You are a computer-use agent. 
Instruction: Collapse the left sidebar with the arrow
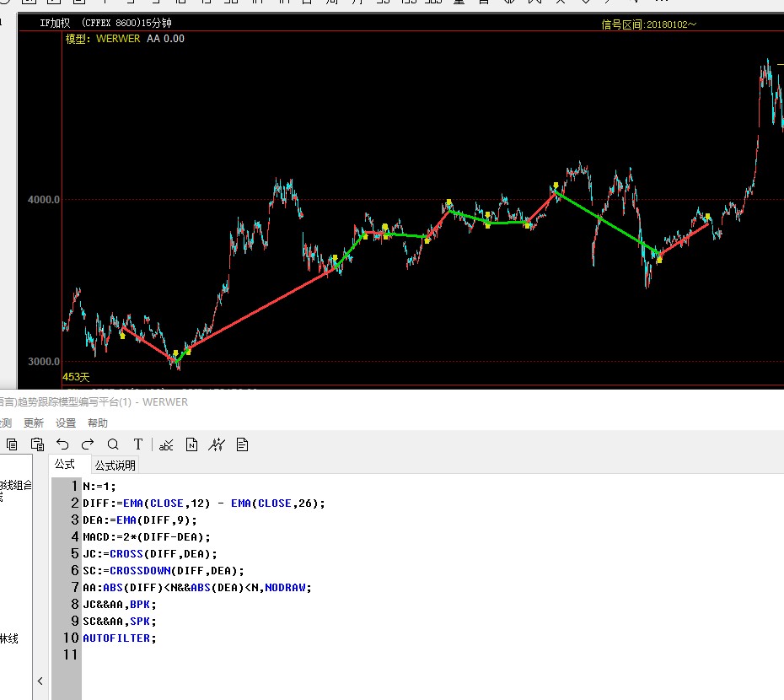point(40,681)
